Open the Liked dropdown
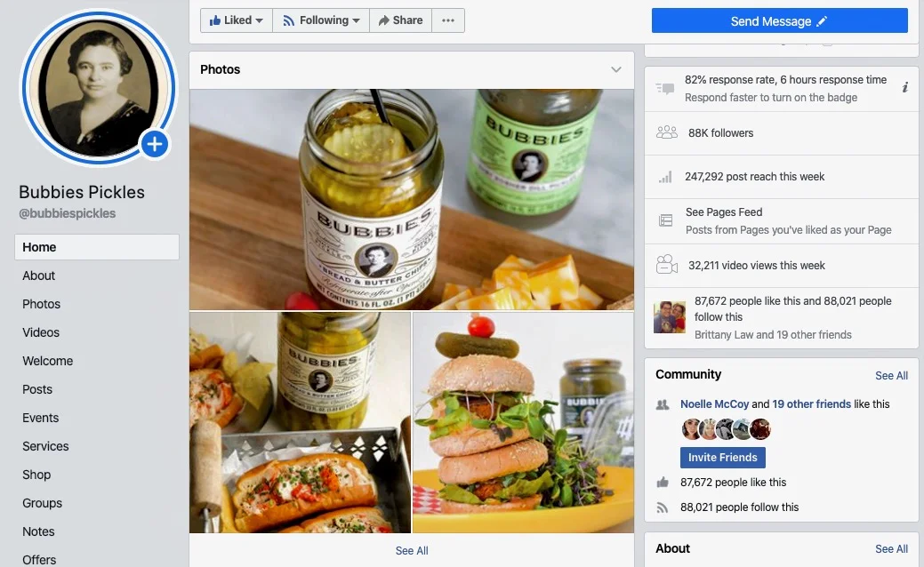Image resolution: width=924 pixels, height=567 pixels. point(237,20)
